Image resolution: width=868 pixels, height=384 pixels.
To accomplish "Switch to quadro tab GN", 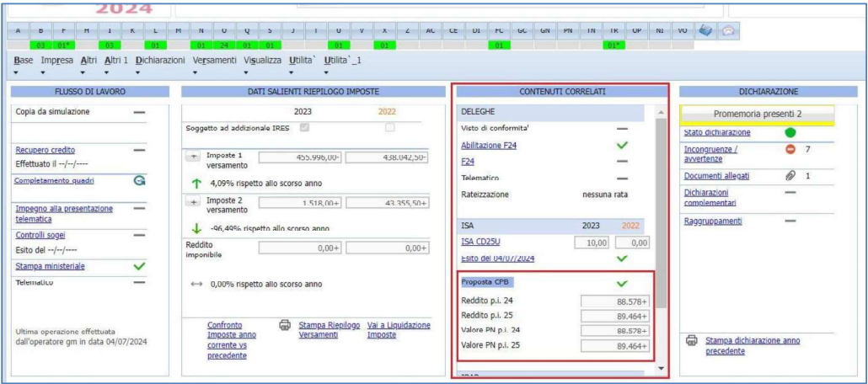I will tap(544, 31).
